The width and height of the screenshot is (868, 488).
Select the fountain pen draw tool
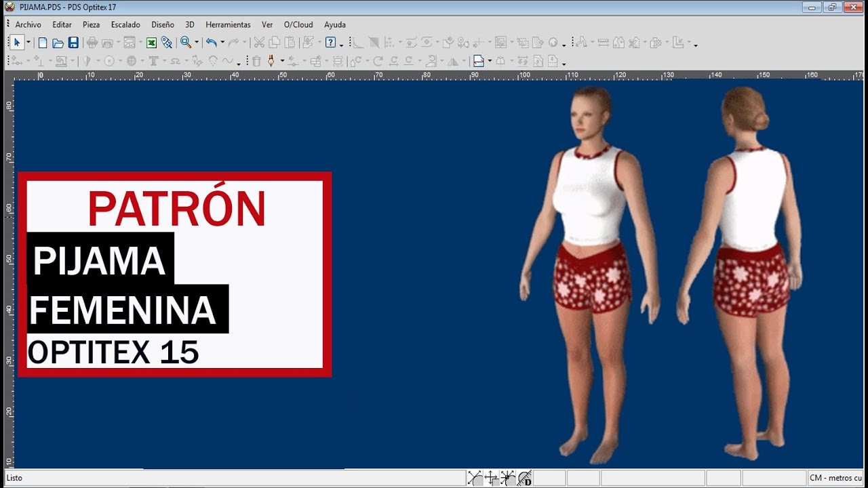(x=271, y=61)
